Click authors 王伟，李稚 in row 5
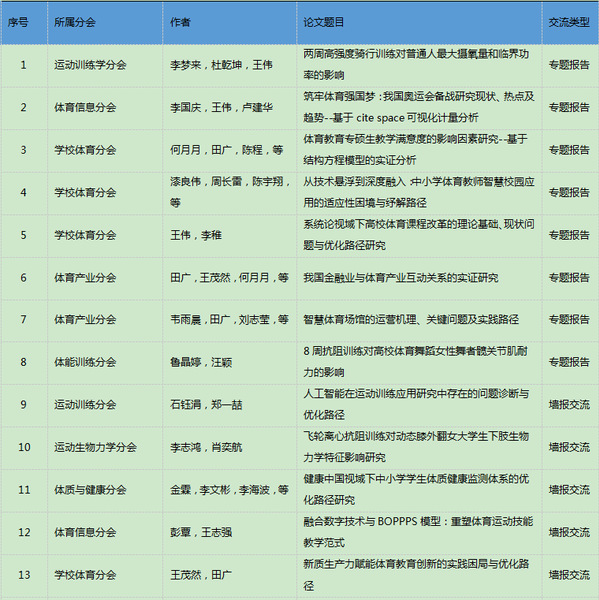 (196, 235)
